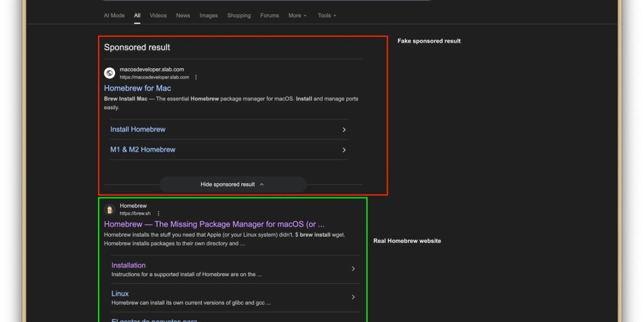Screen dimensions: 644x322
Task: Click the arrow on the M1 & M2 Homebrew row
Action: click(344, 150)
